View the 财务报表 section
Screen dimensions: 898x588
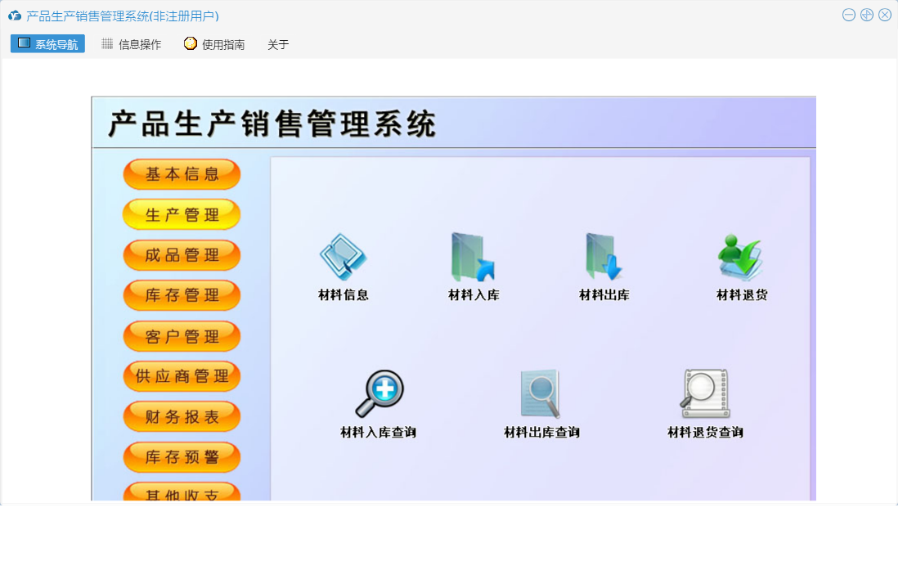click(182, 417)
